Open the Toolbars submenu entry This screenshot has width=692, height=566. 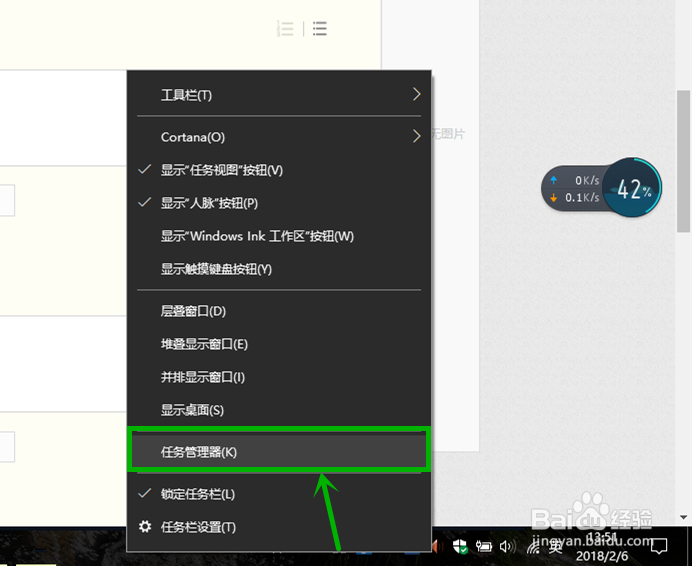click(x=279, y=95)
